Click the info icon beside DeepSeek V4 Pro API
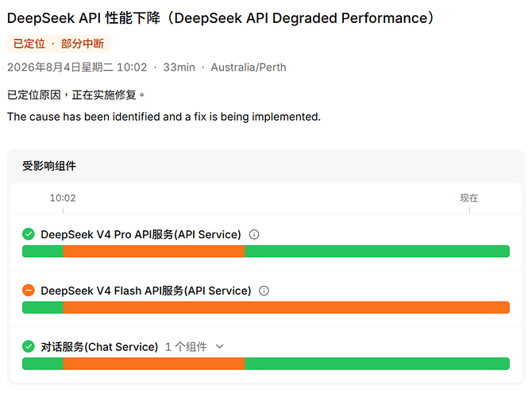This screenshot has height=397, width=532. (254, 234)
